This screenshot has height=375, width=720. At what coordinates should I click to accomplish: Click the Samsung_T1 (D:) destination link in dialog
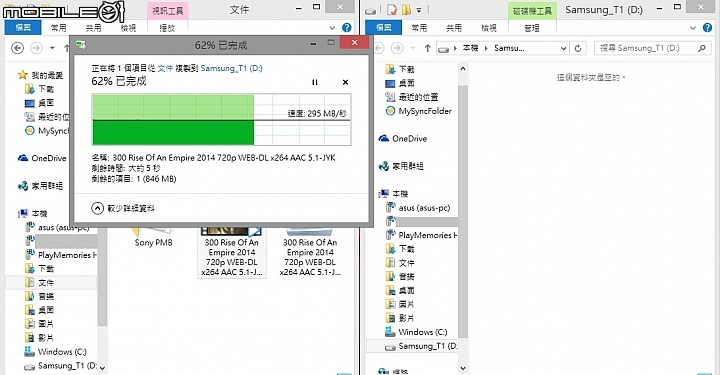click(231, 68)
